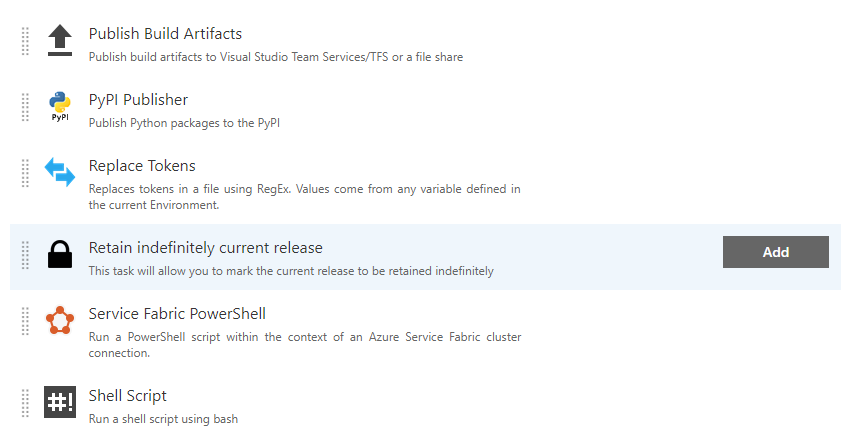The height and width of the screenshot is (428, 860).
Task: Choose the Replace Tokens task title
Action: click(142, 165)
